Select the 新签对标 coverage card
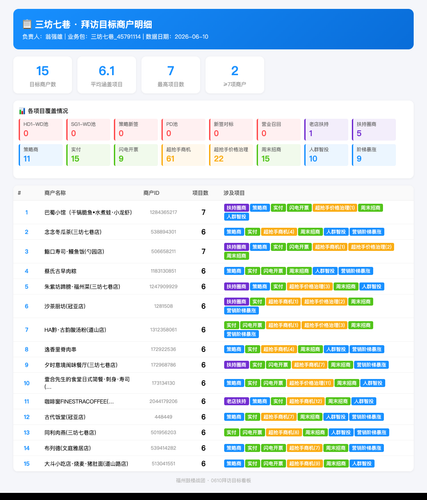This screenshot has height=500, width=427. [x=231, y=129]
